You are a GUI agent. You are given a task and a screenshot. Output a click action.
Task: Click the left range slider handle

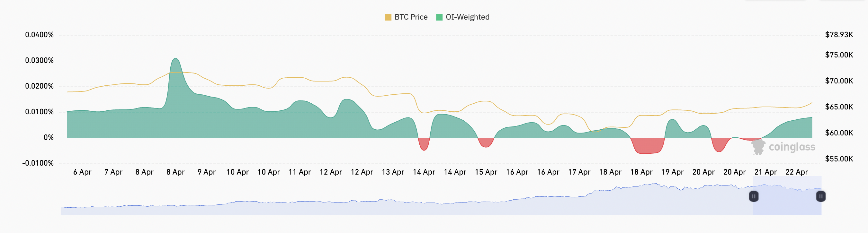[x=754, y=196]
